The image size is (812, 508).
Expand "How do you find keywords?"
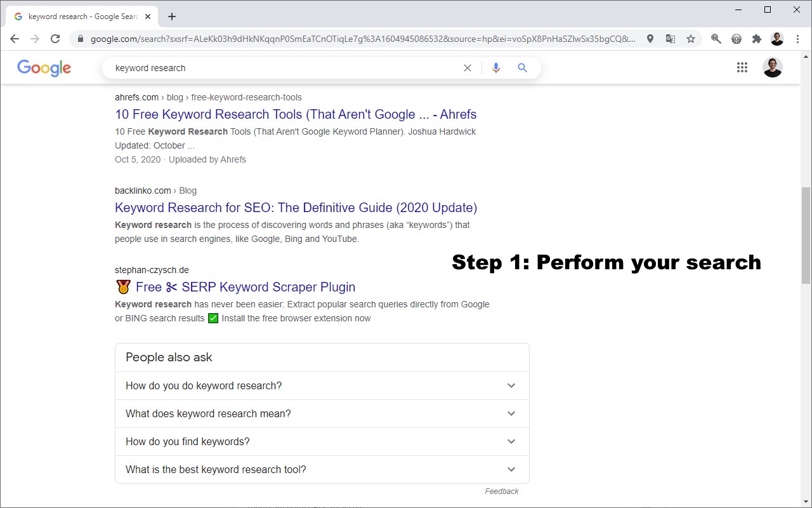(322, 441)
